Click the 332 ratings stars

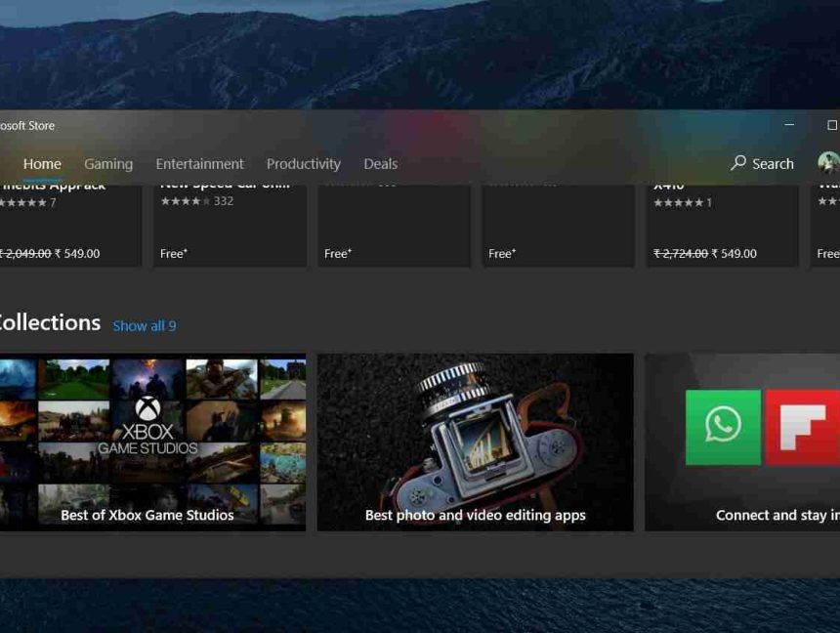click(x=186, y=201)
